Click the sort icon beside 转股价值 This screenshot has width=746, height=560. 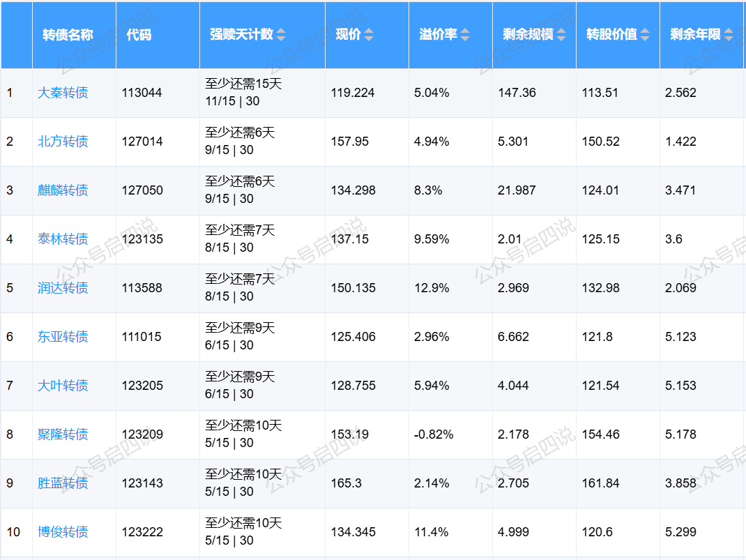(645, 35)
